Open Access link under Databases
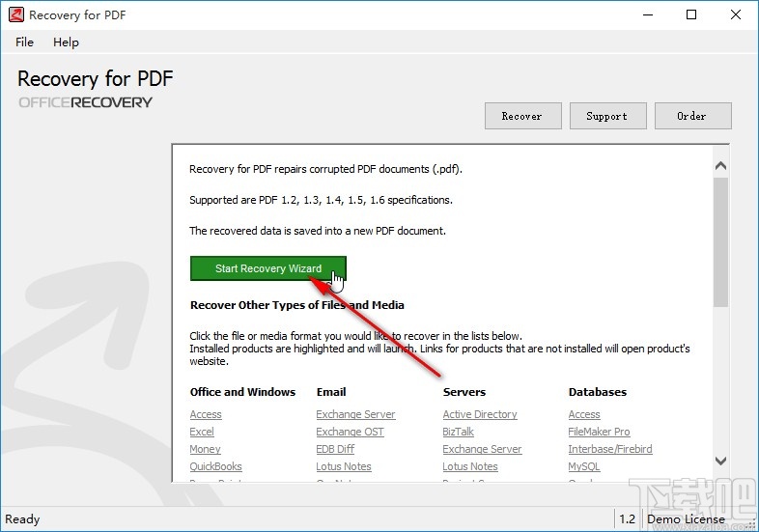Screen dimensions: 759x532 point(584,414)
